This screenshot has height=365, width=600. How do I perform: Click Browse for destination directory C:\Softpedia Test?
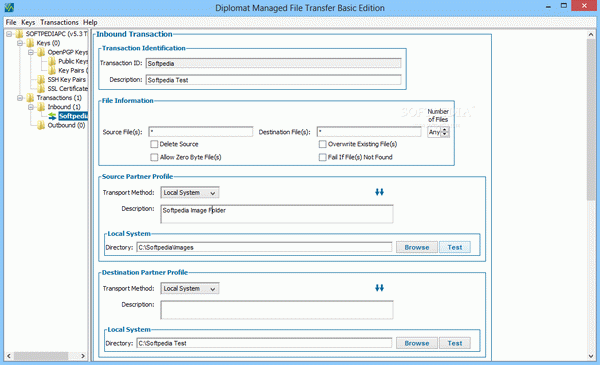[x=417, y=344]
